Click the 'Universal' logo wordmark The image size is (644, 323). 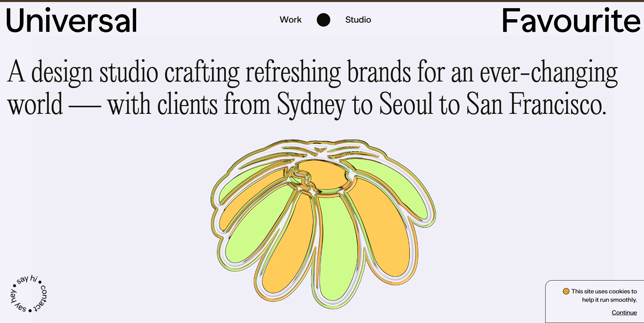tap(71, 21)
